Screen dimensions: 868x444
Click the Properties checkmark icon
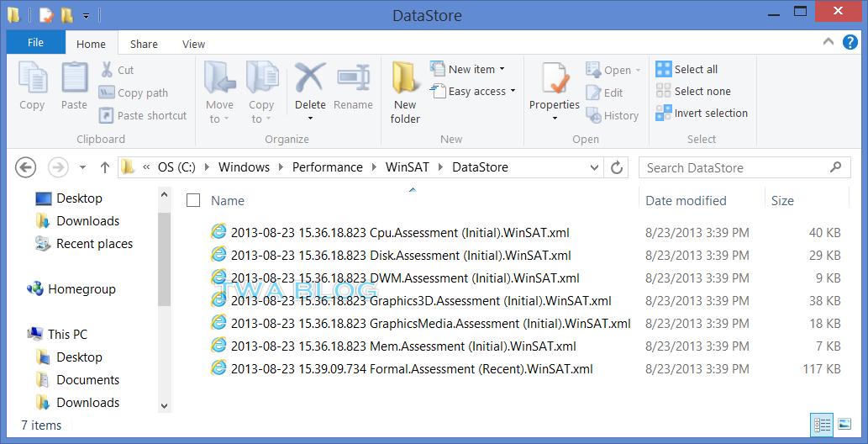[555, 79]
